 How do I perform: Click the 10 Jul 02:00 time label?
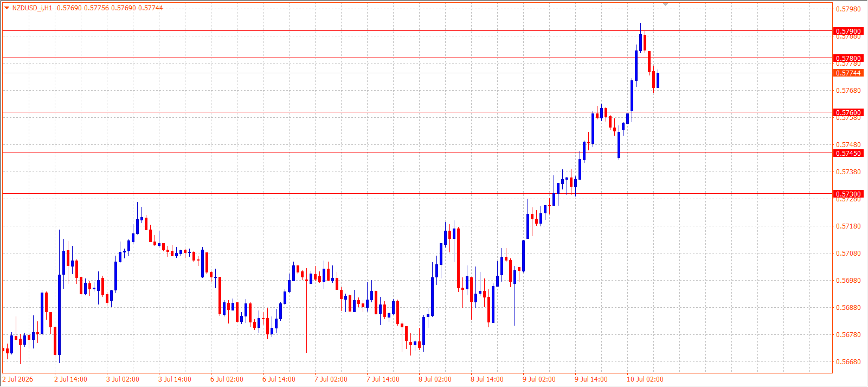coord(645,379)
